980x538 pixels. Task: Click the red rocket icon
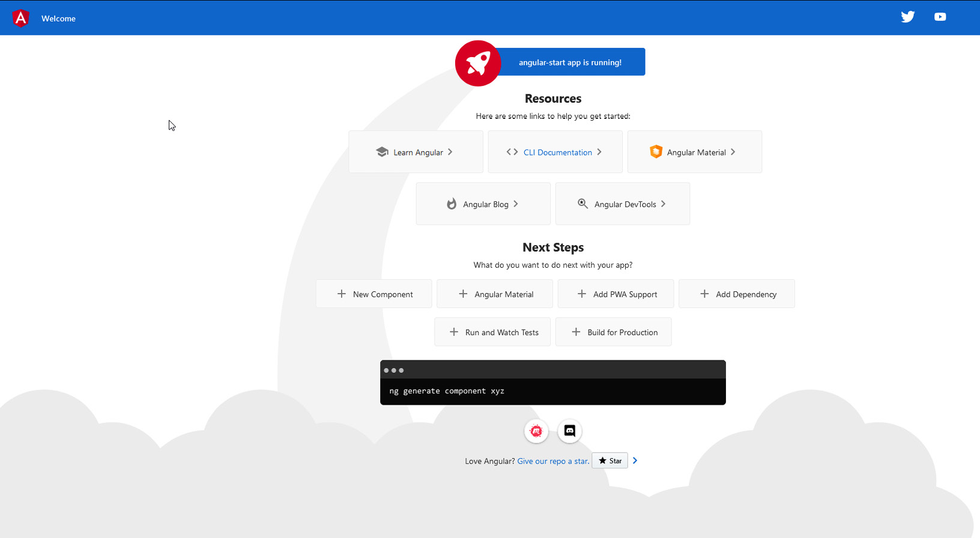pyautogui.click(x=478, y=63)
